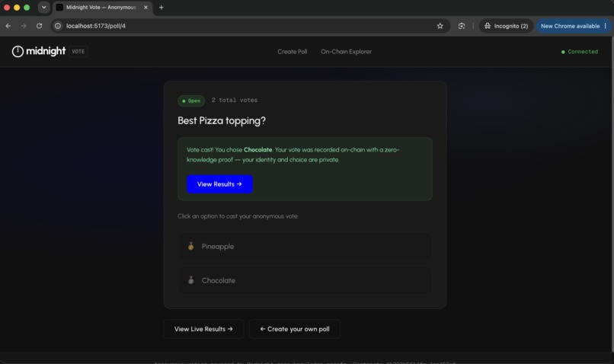Click the midnight wordmark text
The width and height of the screenshot is (614, 364).
coord(46,51)
